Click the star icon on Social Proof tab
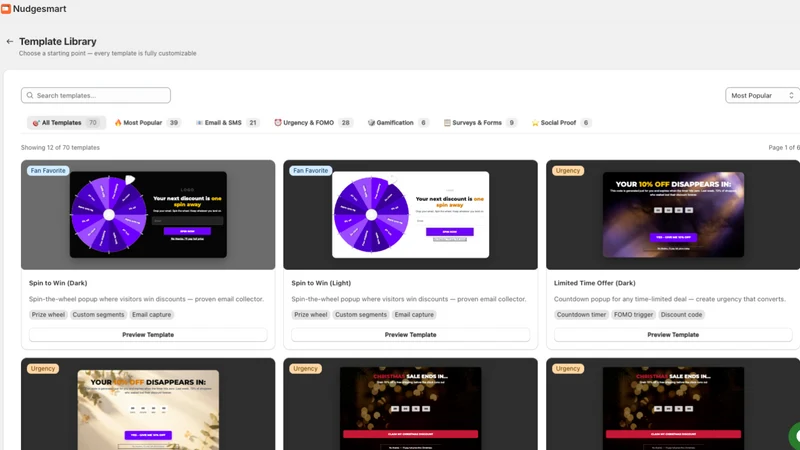This screenshot has height=450, width=800. coord(535,122)
